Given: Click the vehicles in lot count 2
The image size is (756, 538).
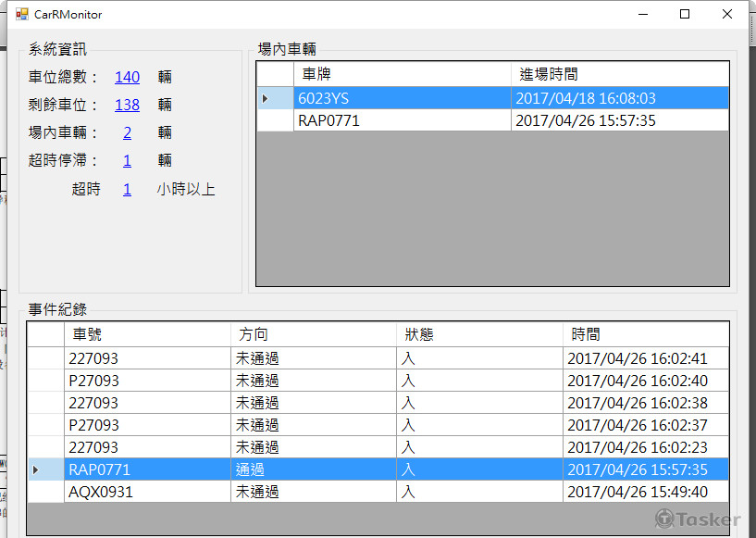Looking at the screenshot, I should 127,133.
